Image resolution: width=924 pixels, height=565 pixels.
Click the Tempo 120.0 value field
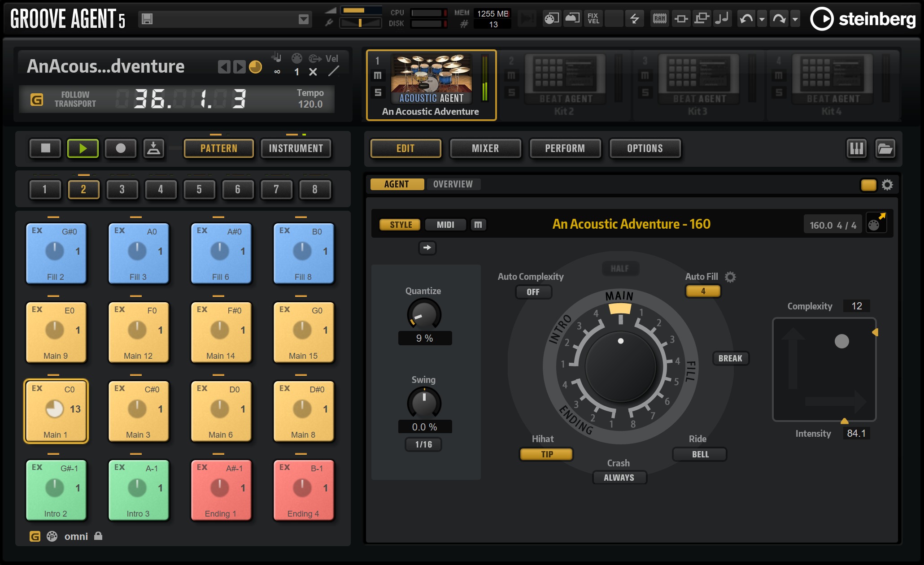click(x=310, y=104)
